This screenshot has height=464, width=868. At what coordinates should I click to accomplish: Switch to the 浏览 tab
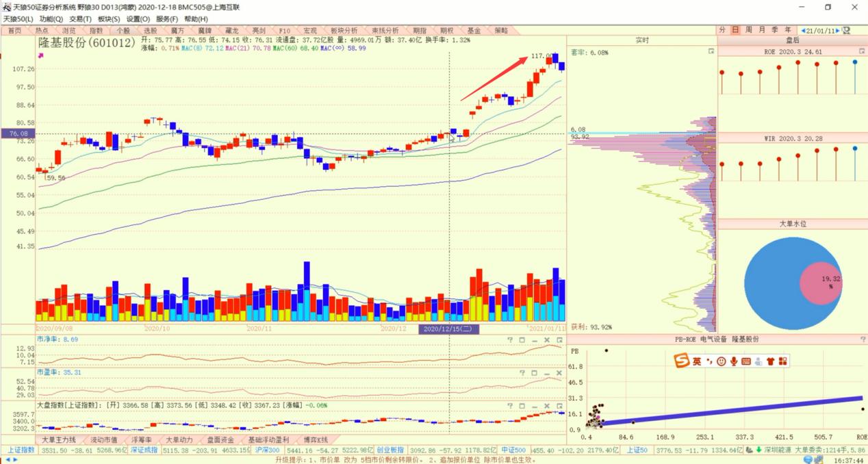coord(69,31)
